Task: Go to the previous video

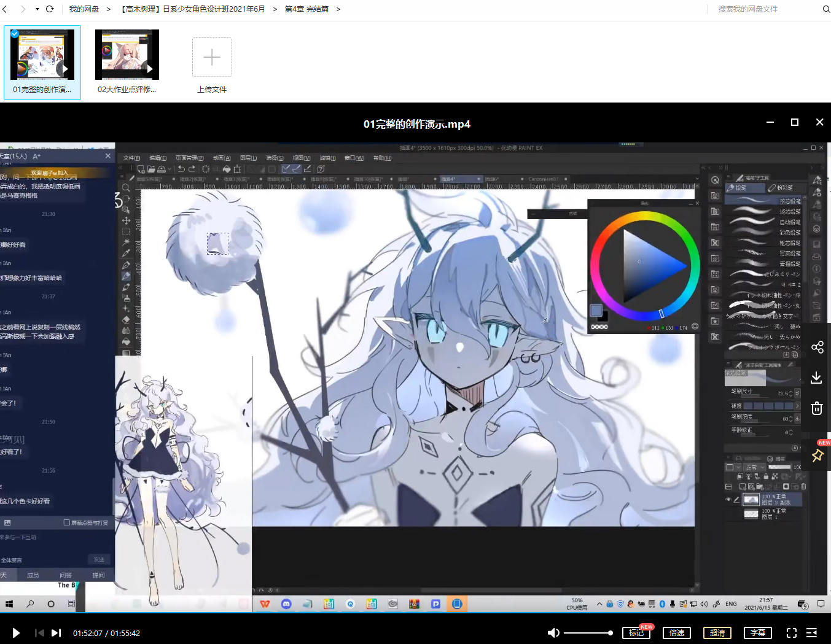Action: pyautogui.click(x=39, y=633)
